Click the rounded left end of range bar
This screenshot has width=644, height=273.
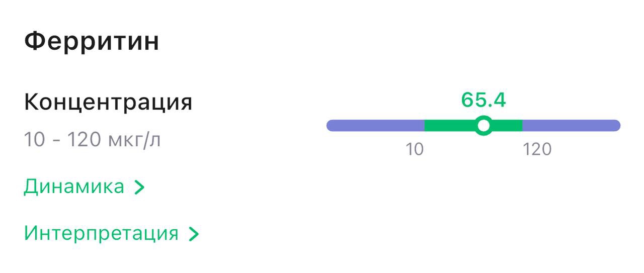tap(331, 126)
